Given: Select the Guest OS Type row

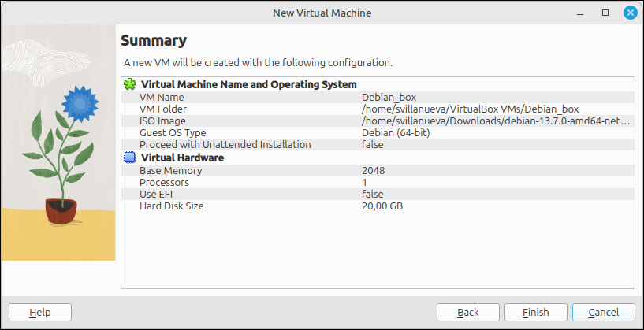Looking at the screenshot, I should click(378, 133).
